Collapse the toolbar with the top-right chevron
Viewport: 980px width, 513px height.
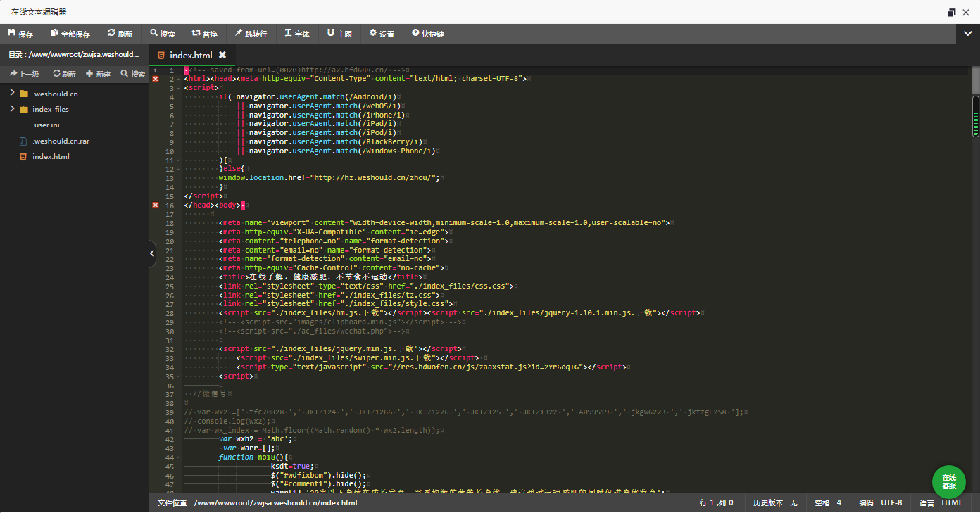[968, 33]
